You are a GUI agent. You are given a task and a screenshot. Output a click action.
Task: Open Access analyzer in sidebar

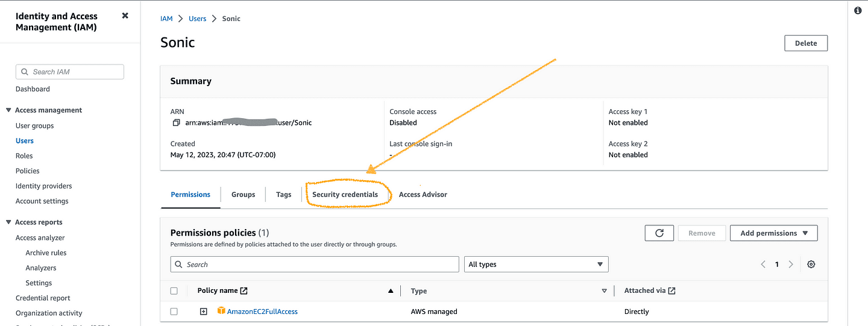[x=40, y=238]
